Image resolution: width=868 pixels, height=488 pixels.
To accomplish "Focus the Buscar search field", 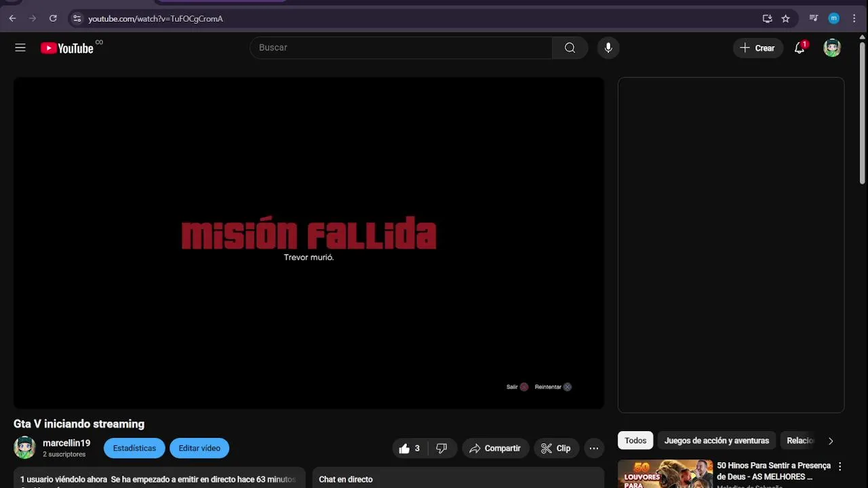I will [x=401, y=47].
